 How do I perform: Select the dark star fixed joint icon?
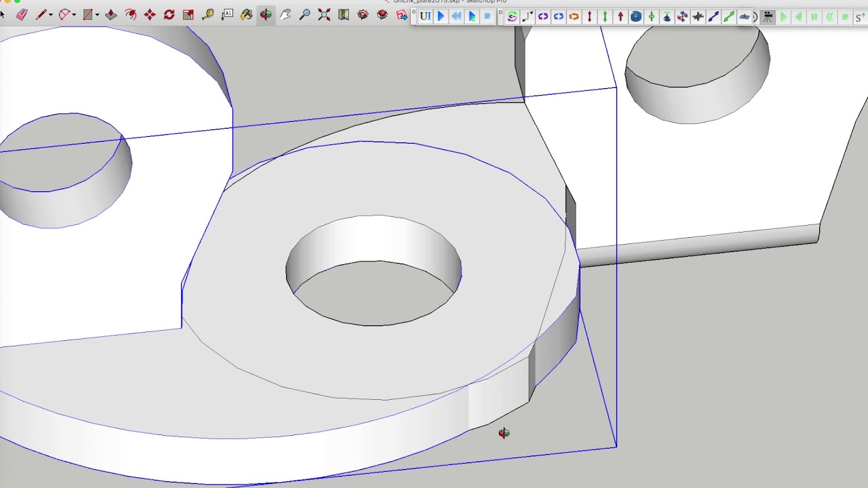tap(698, 17)
